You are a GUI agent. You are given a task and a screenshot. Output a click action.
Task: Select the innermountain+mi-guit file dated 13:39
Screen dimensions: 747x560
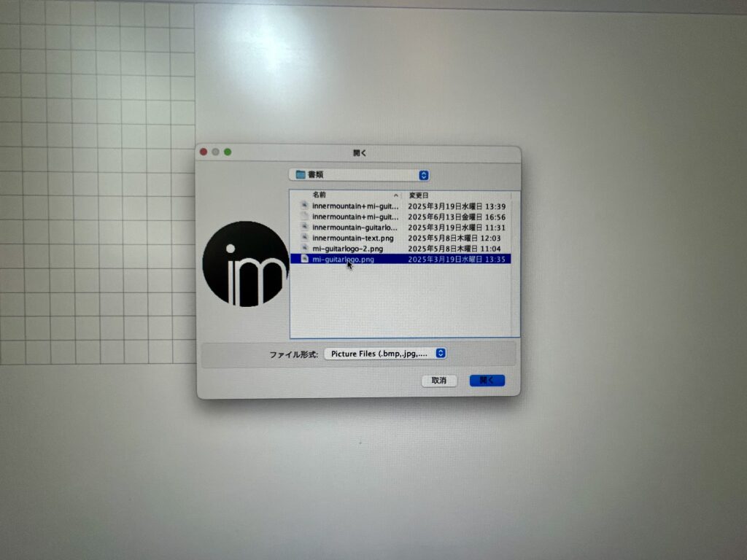(355, 206)
